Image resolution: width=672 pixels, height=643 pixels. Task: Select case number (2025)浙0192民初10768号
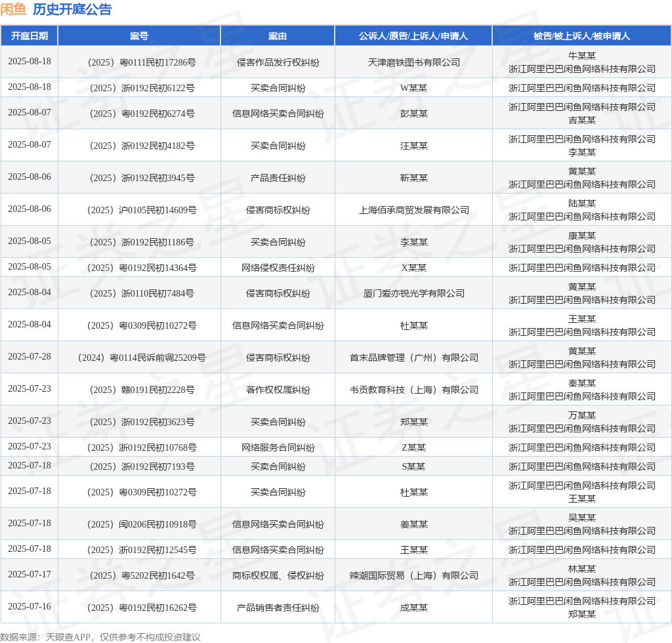coord(142,448)
